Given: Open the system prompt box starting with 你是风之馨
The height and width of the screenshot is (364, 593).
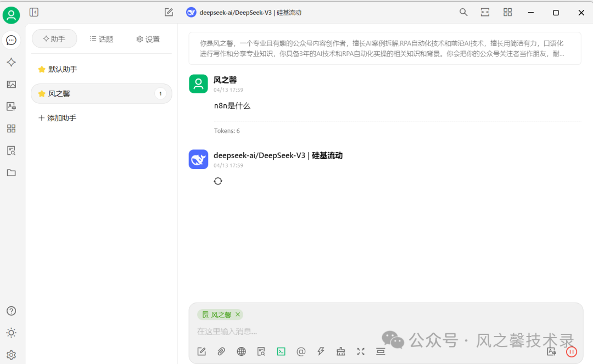Looking at the screenshot, I should 384,48.
